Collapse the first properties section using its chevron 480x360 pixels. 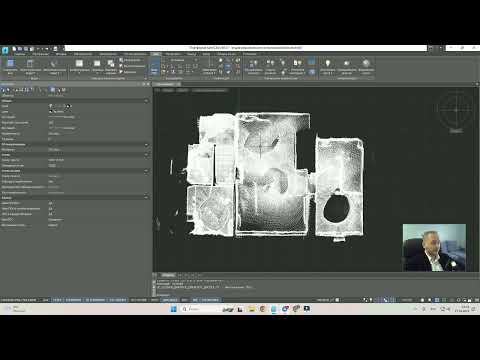pos(146,101)
